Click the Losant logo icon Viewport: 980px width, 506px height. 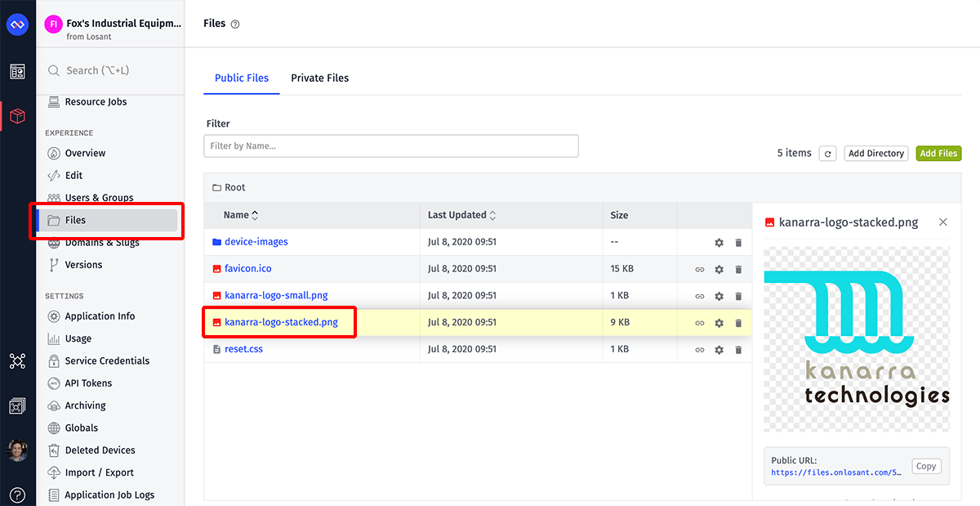(17, 25)
